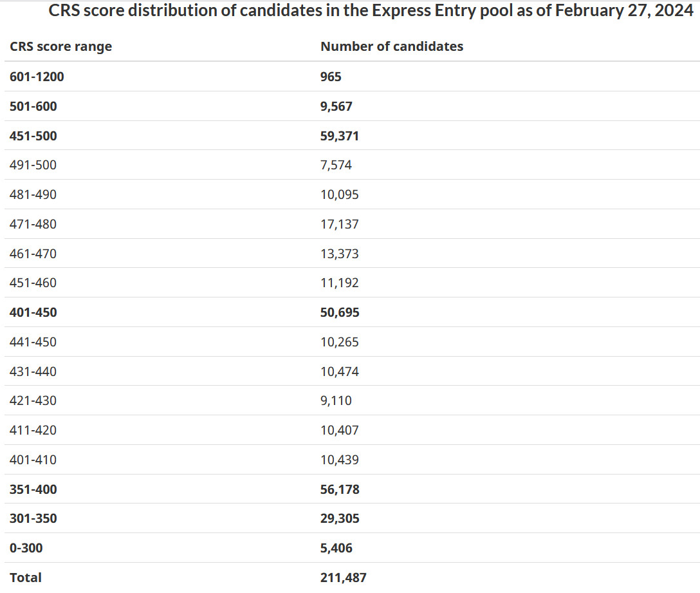700x593 pixels.
Task: Click the 59,371 candidates value
Action: pyautogui.click(x=339, y=136)
